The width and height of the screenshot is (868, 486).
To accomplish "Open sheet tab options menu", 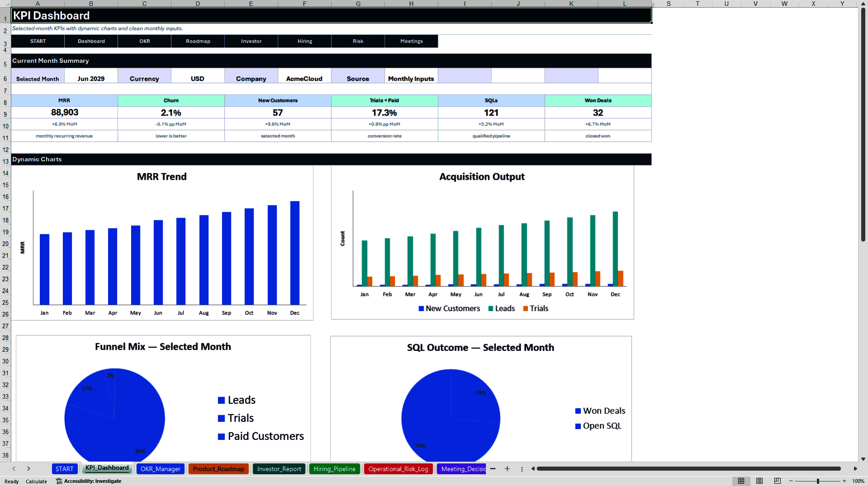I will tap(522, 469).
